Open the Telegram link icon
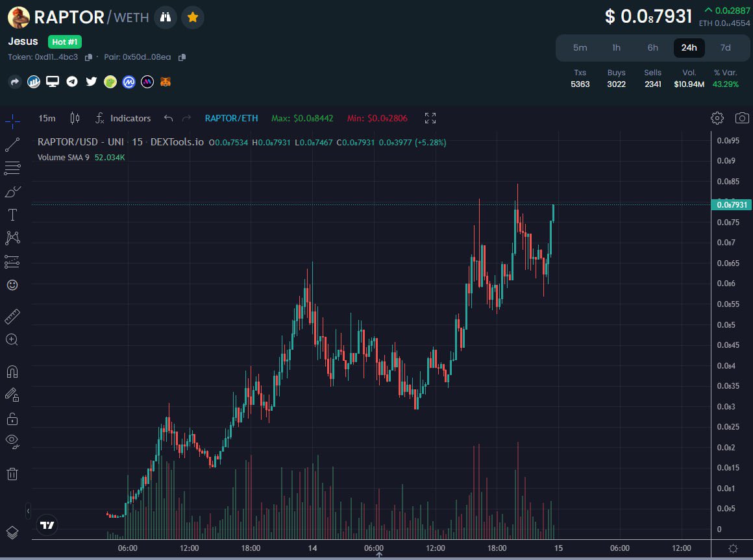 [72, 82]
